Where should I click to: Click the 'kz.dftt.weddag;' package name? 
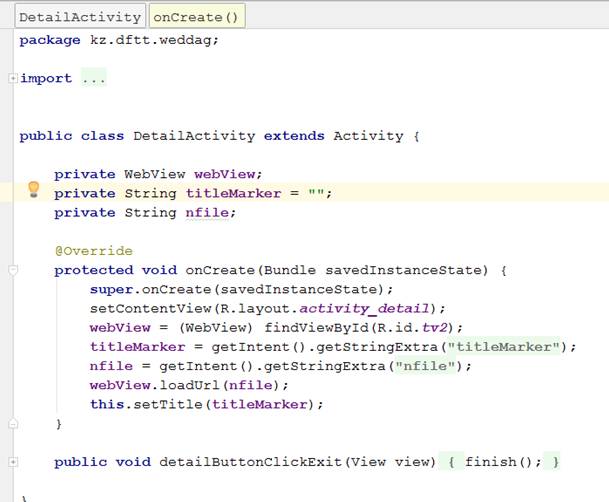coord(155,40)
